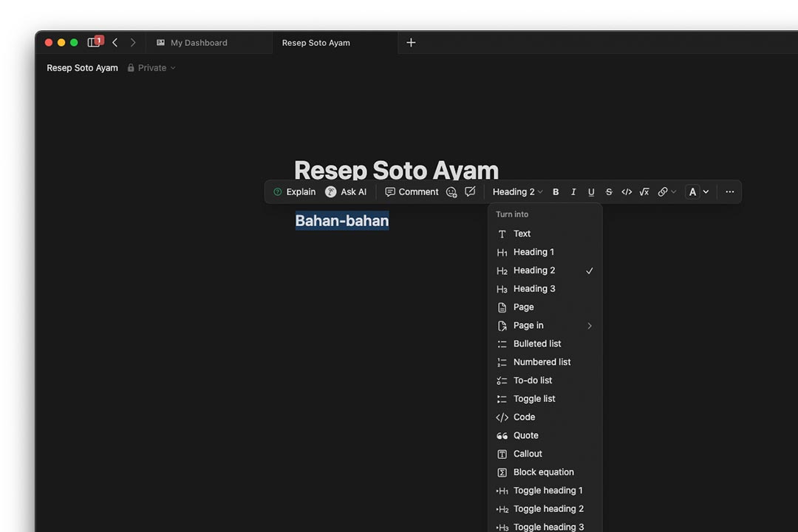Turn block into Callout

[x=545, y=454]
